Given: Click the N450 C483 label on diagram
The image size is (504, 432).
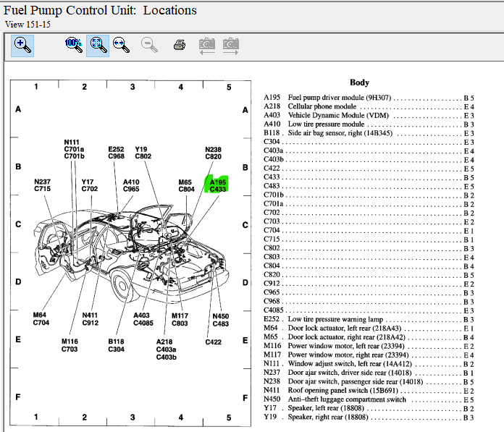Looking at the screenshot, I should (x=221, y=319).
